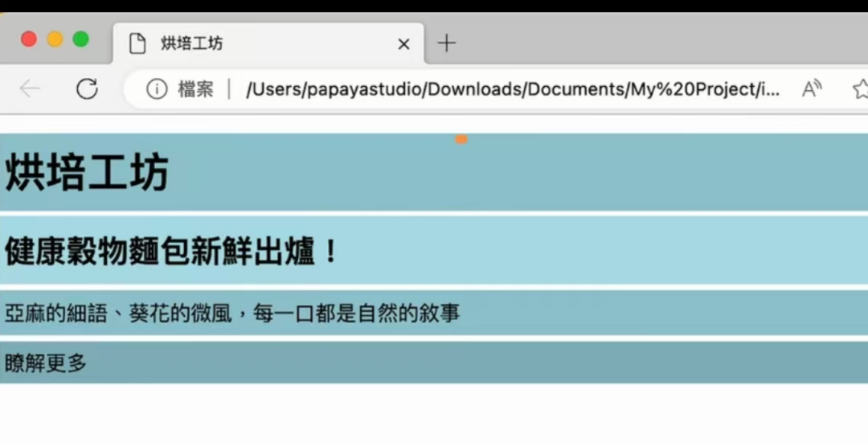Click the 瞭解更多 text
This screenshot has height=443, width=868.
coord(46,363)
